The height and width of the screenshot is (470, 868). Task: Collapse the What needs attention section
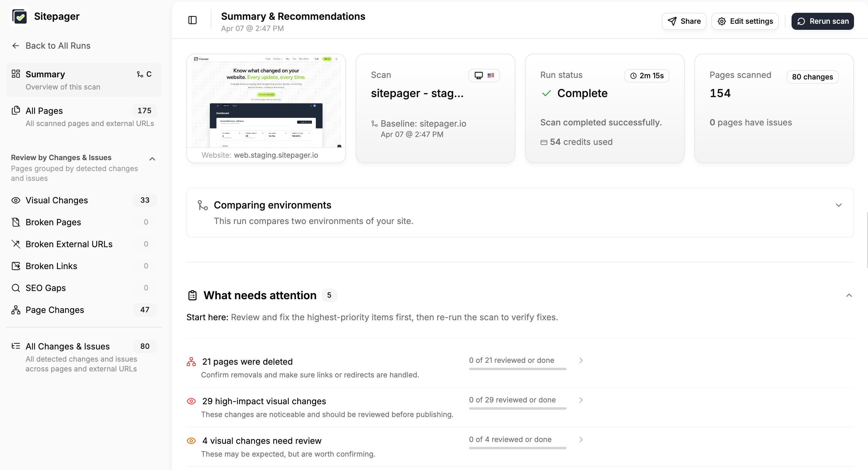849,295
